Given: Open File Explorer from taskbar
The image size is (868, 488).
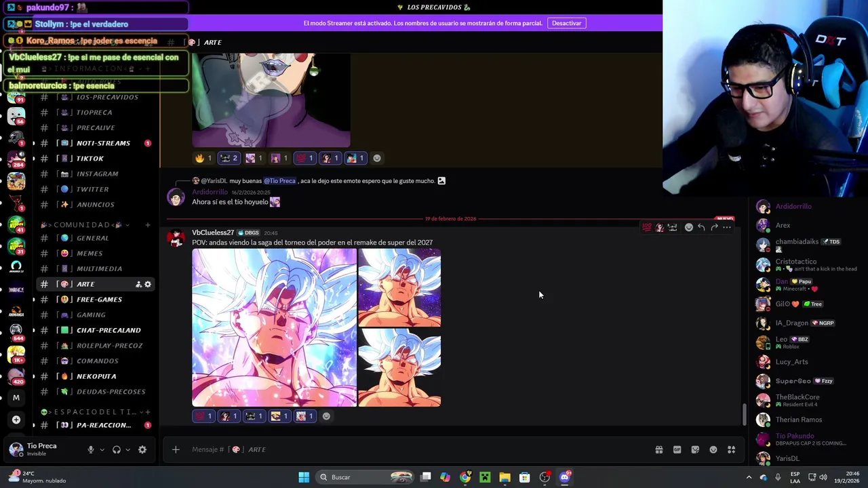Looking at the screenshot, I should click(505, 477).
